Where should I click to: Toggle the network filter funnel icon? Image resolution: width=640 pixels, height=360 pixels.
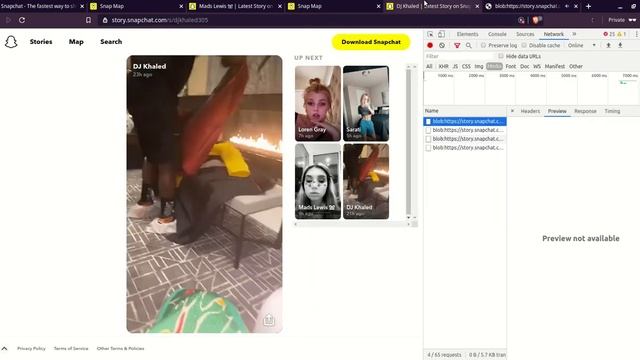[457, 45]
